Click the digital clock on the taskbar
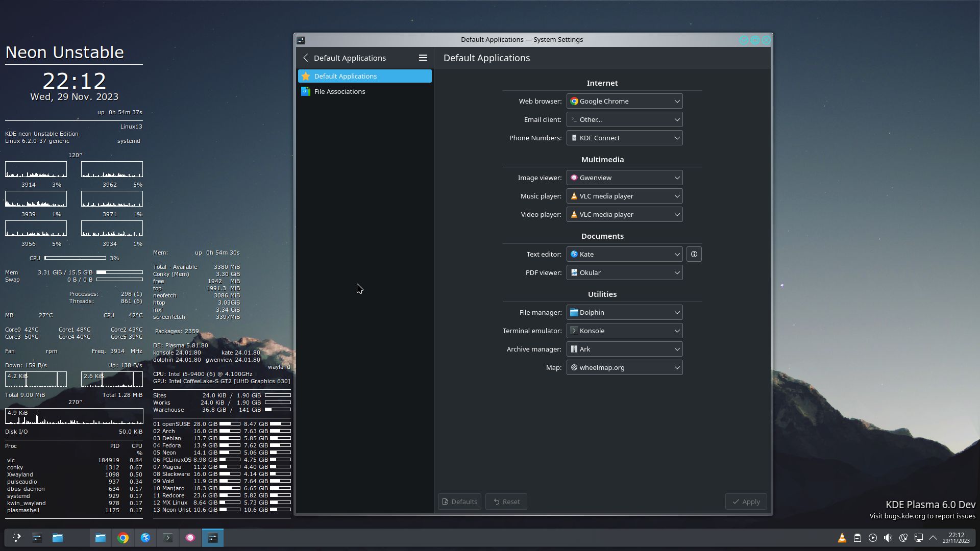 pyautogui.click(x=956, y=538)
